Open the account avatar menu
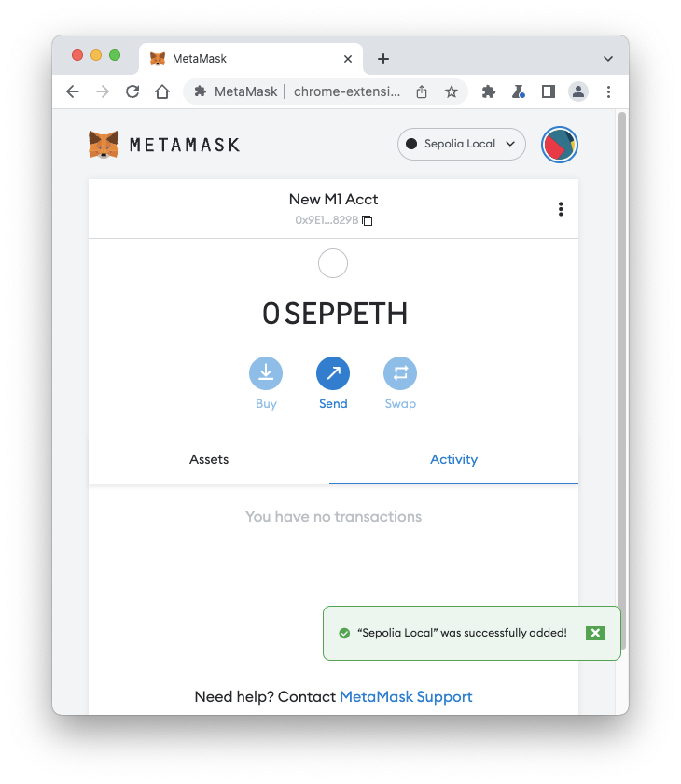Viewport: 681px width, 784px height. click(x=559, y=145)
